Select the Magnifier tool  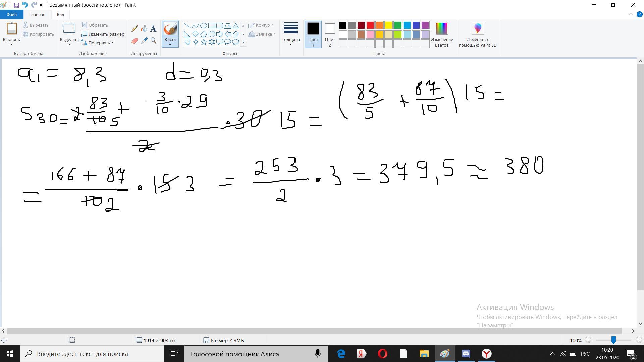tap(153, 41)
